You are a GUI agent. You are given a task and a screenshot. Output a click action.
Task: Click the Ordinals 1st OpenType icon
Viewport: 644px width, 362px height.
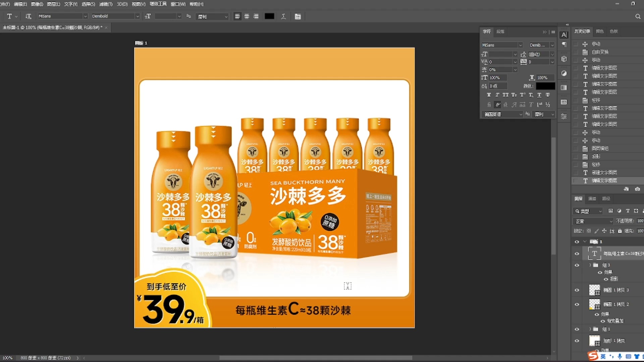point(539,105)
